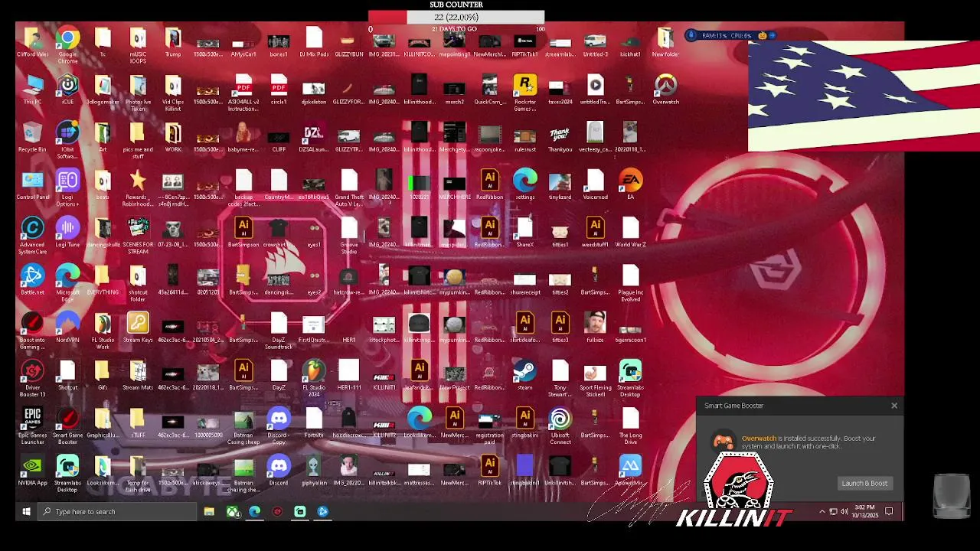Select the Discord - Copy shortcut

pos(279,425)
